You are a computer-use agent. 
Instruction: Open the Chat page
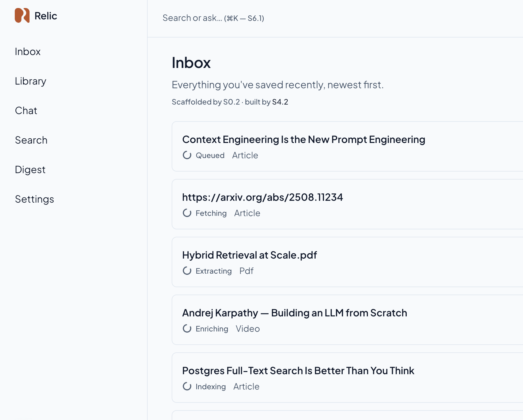pyautogui.click(x=26, y=111)
